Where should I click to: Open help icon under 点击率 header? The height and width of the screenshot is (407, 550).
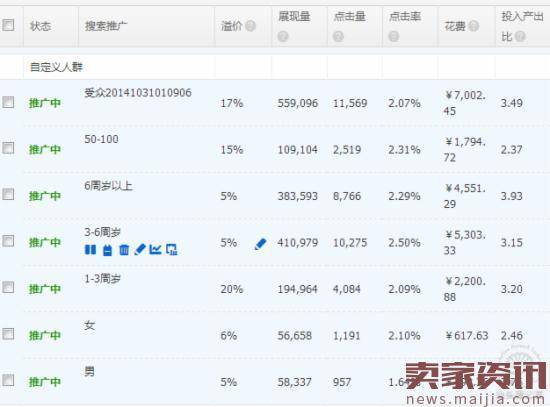[394, 36]
